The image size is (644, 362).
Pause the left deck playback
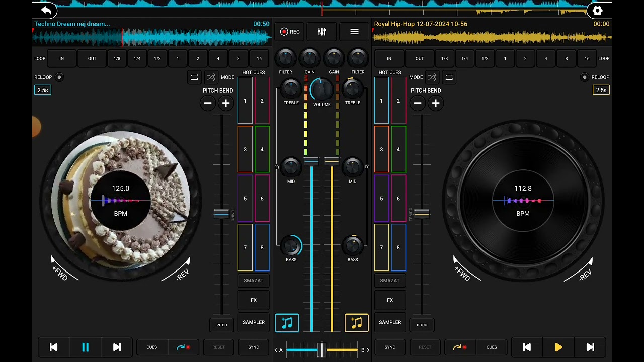[85, 347]
